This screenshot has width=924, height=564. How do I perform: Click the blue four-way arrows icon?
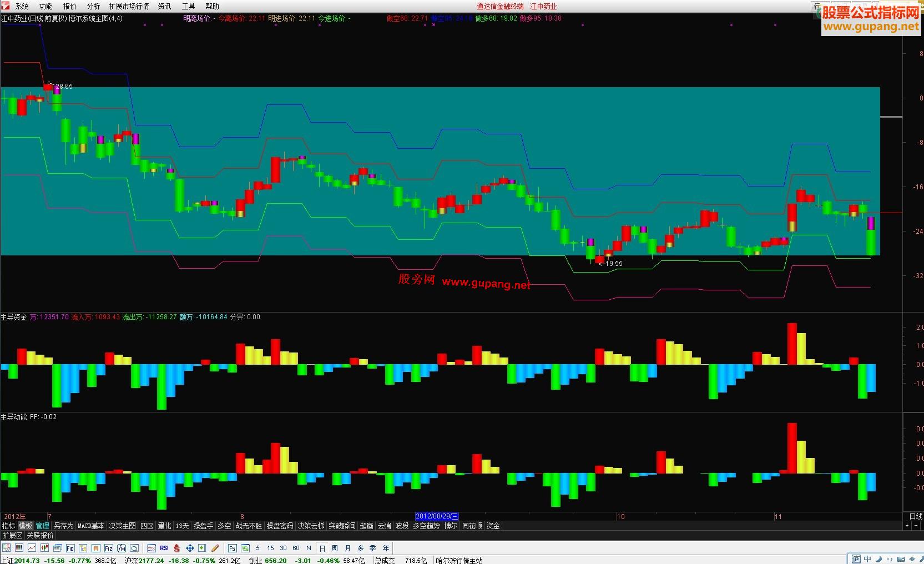click(190, 548)
